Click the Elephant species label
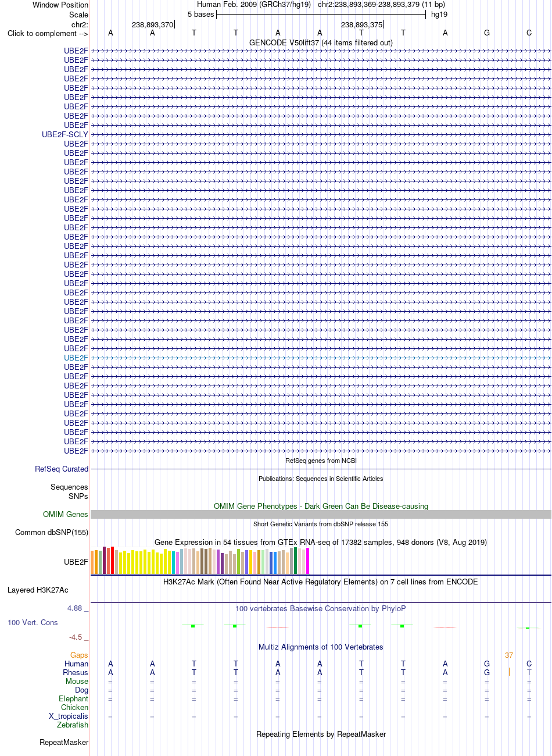The height and width of the screenshot is (756, 552). (73, 698)
